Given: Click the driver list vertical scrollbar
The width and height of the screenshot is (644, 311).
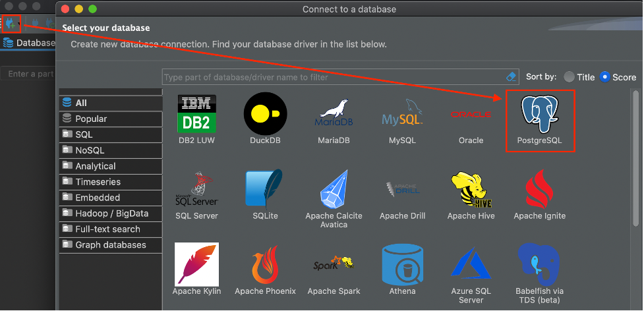Looking at the screenshot, I should 636,158.
